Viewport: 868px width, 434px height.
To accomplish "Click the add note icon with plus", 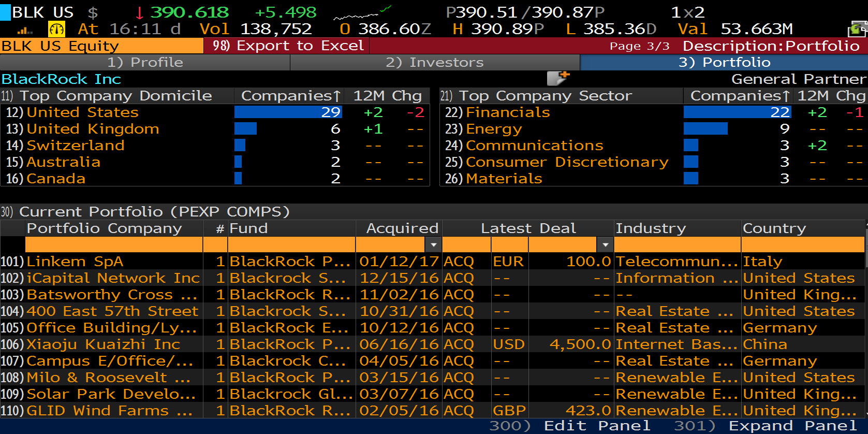I will pyautogui.click(x=558, y=78).
